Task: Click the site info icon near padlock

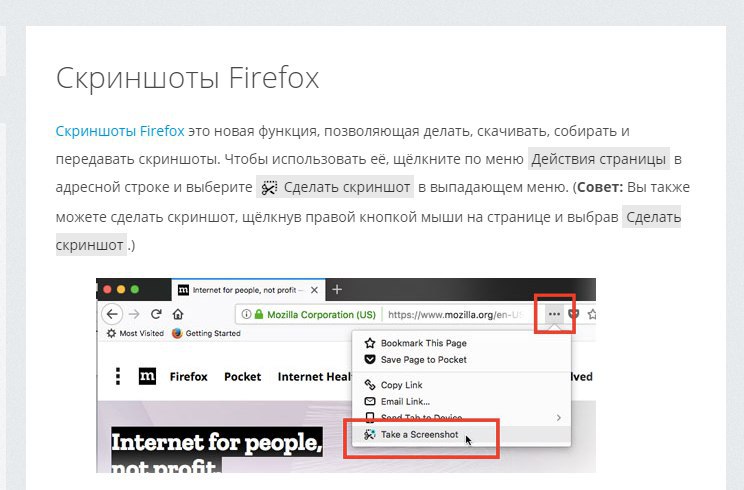Action: [246, 314]
